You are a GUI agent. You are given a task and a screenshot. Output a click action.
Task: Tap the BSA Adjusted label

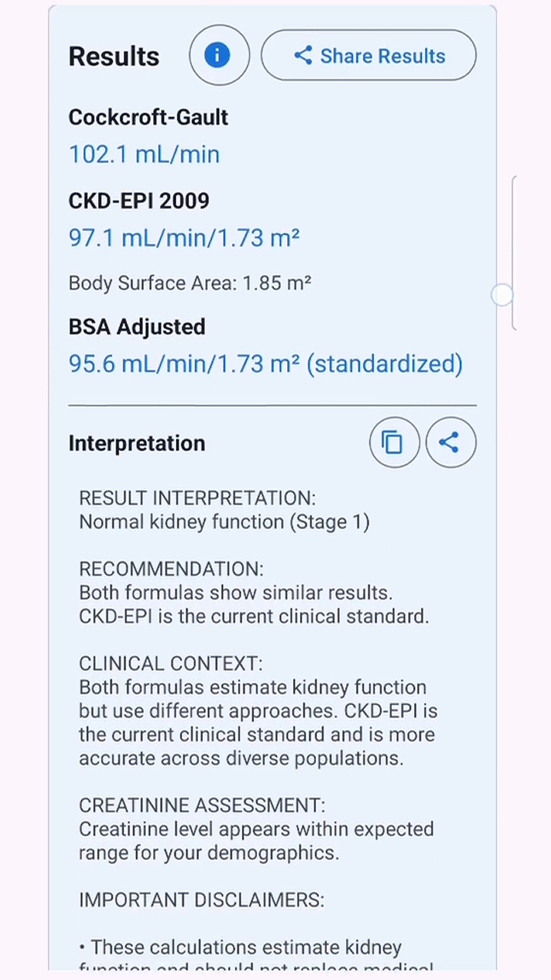[137, 327]
